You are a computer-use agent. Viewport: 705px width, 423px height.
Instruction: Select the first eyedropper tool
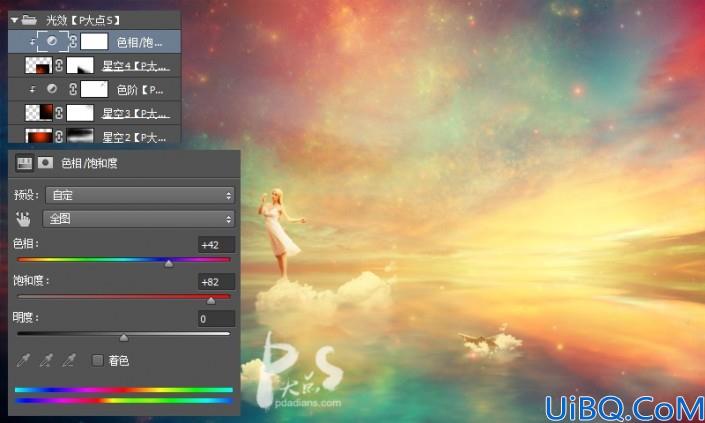click(23, 360)
